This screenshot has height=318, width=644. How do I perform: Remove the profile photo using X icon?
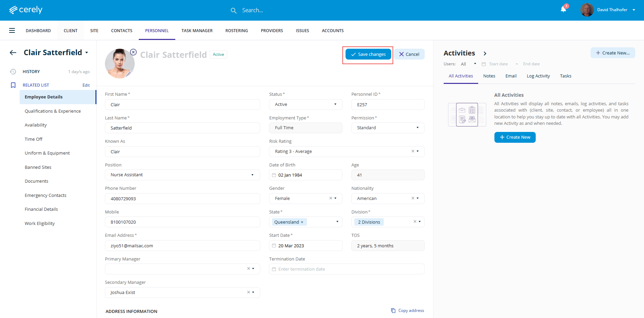point(133,52)
